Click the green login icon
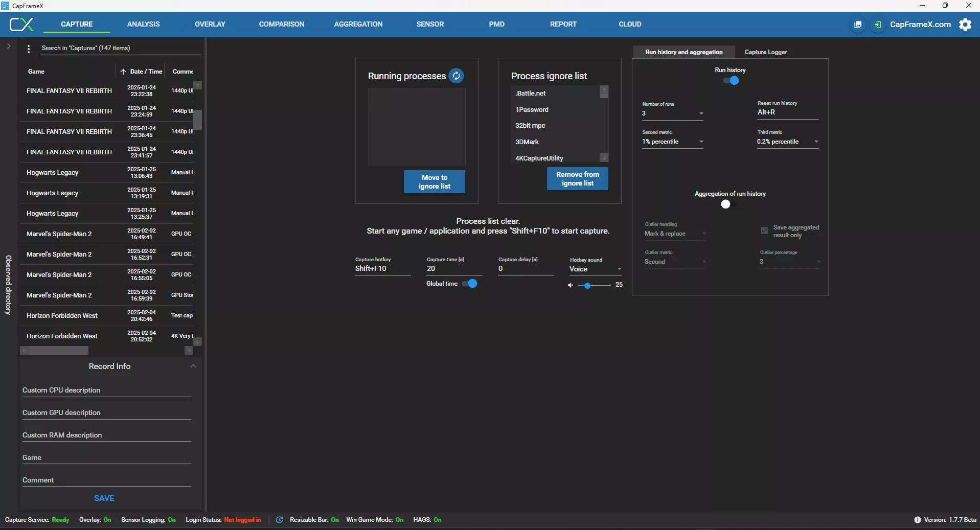Image resolution: width=980 pixels, height=530 pixels. point(877,25)
